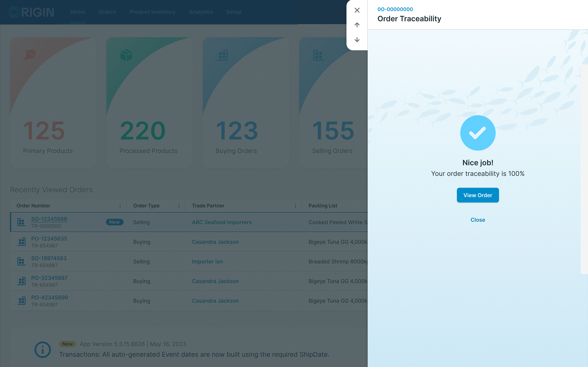This screenshot has height=367, width=588.
Task: Click order icon next to SO-12345688
Action: tap(21, 222)
